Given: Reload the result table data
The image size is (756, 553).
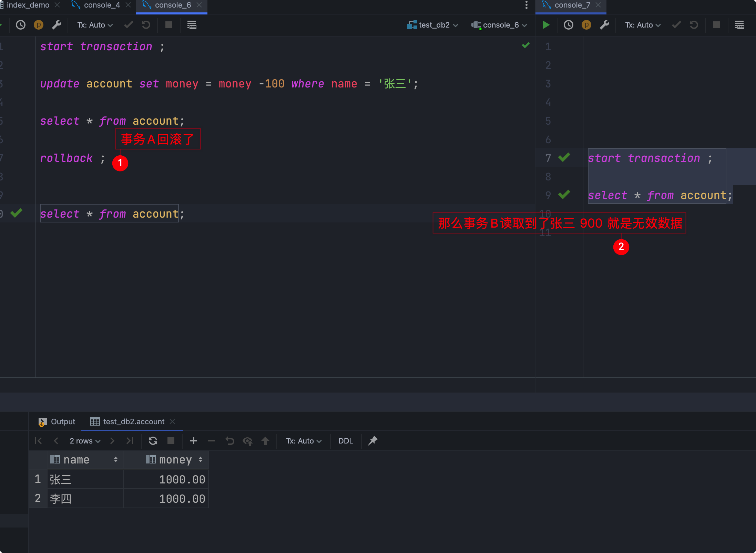Looking at the screenshot, I should 153,441.
